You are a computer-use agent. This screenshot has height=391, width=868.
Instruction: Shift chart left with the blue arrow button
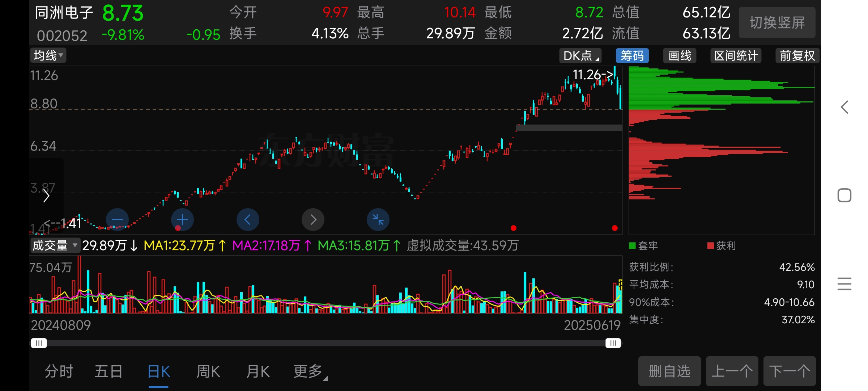(x=248, y=219)
